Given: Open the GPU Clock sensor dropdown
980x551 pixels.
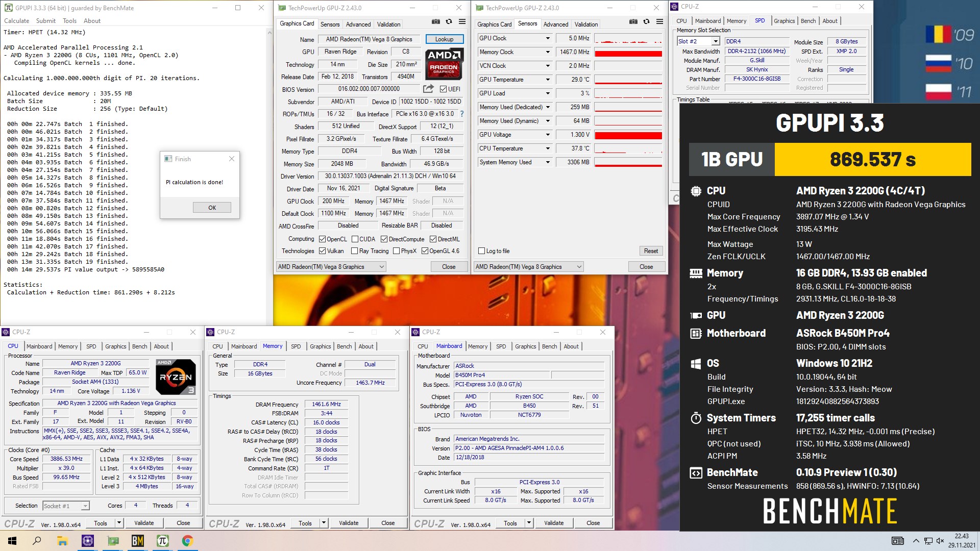Looking at the screenshot, I should [548, 38].
